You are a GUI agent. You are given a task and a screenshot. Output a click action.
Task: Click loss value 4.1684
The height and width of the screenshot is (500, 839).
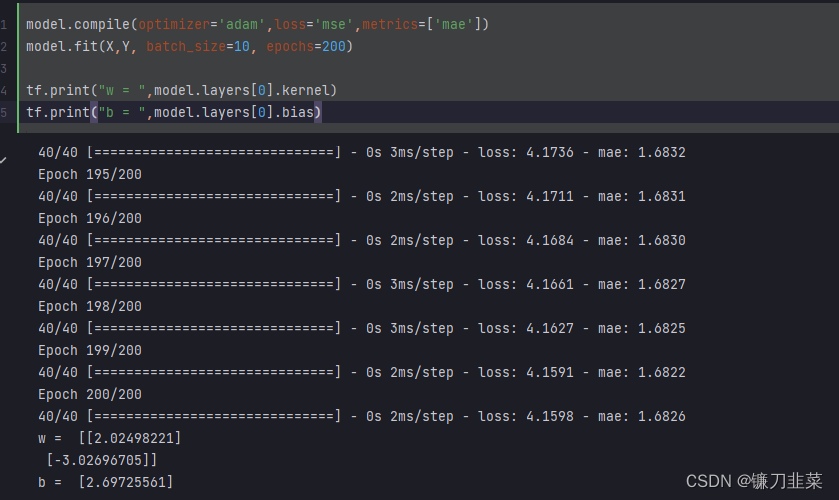[550, 240]
